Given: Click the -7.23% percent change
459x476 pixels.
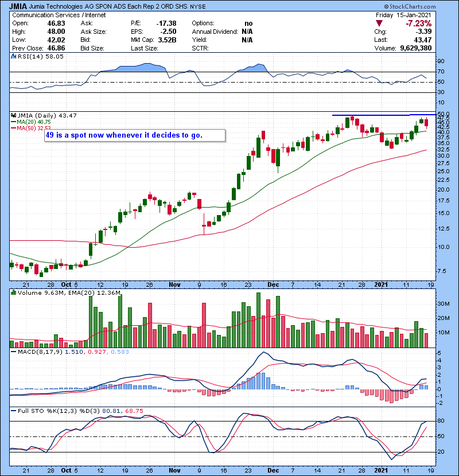Looking at the screenshot, I should [419, 24].
